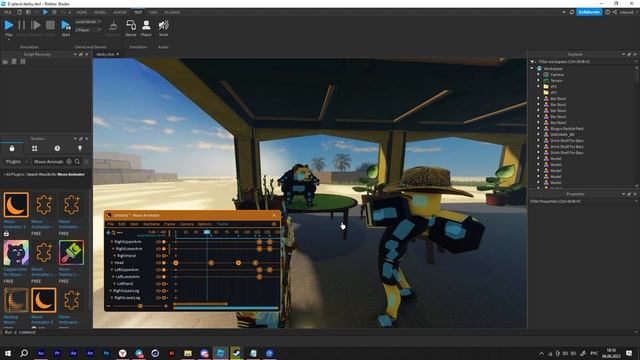Switch to the HOME ribbon tab
Image resolution: width=640 pixels, height=360 pixels.
click(x=82, y=12)
